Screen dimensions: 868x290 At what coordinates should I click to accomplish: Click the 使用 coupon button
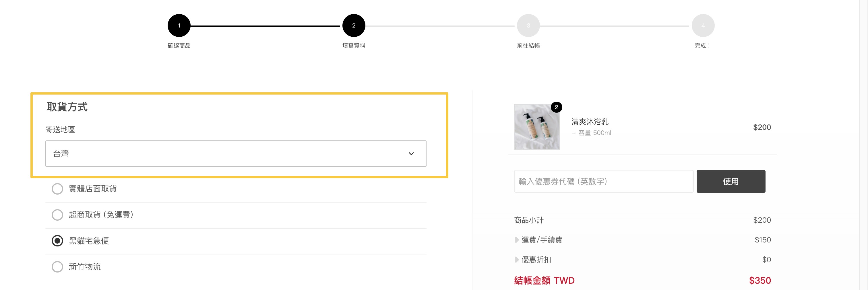(x=731, y=181)
